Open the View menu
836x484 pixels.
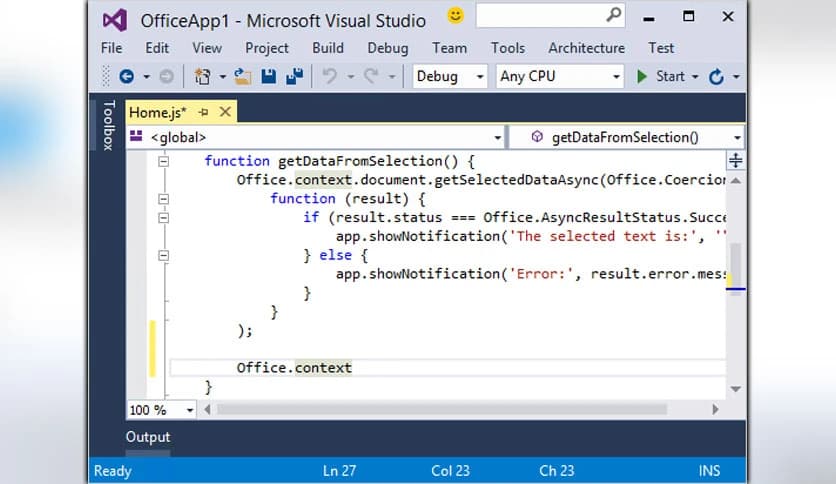coord(207,48)
